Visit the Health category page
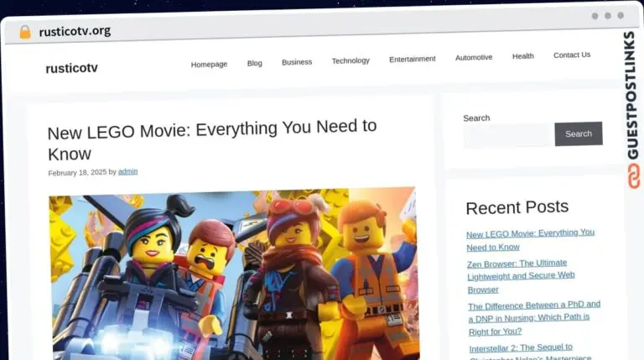Image resolution: width=644 pixels, height=360 pixels. click(522, 56)
